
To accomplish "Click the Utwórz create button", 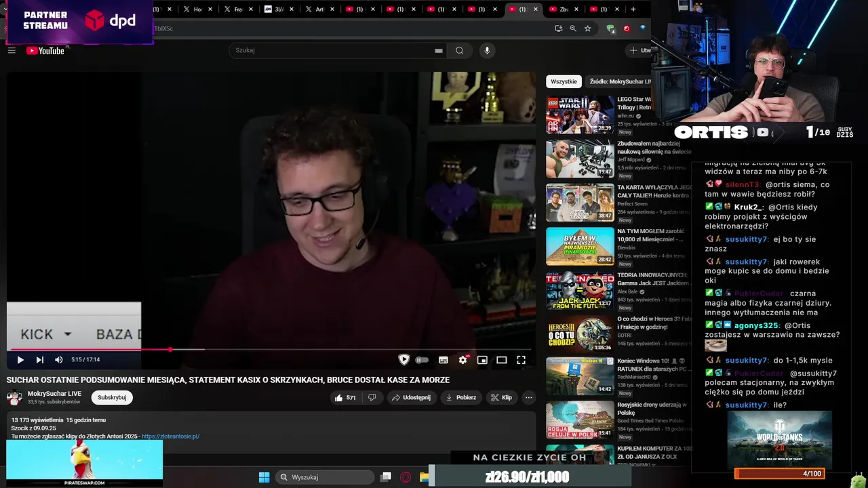I will point(639,50).
